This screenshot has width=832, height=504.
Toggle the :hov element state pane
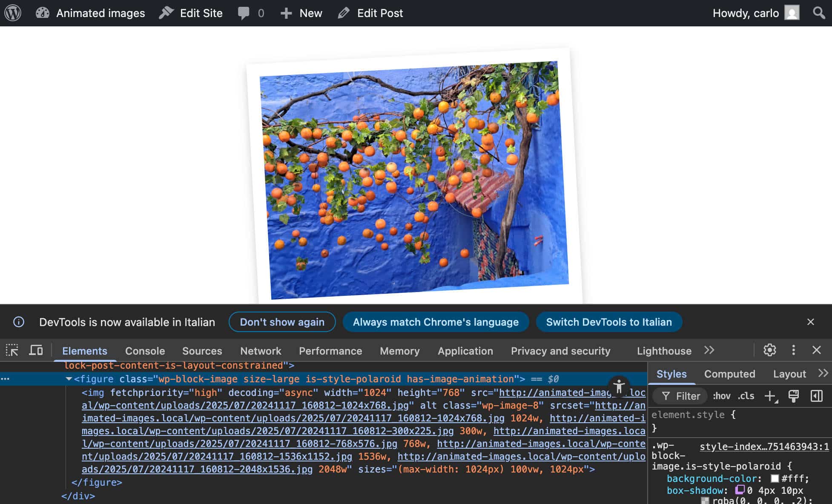pos(722,396)
